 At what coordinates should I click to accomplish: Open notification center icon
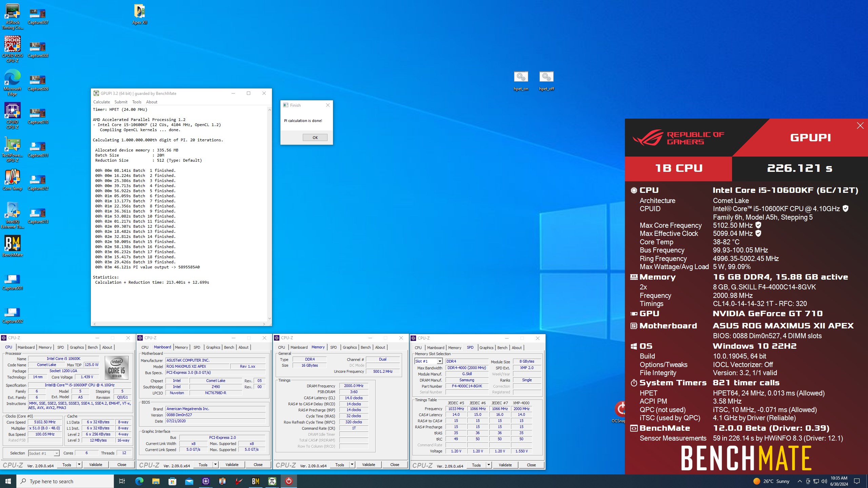pos(857,481)
